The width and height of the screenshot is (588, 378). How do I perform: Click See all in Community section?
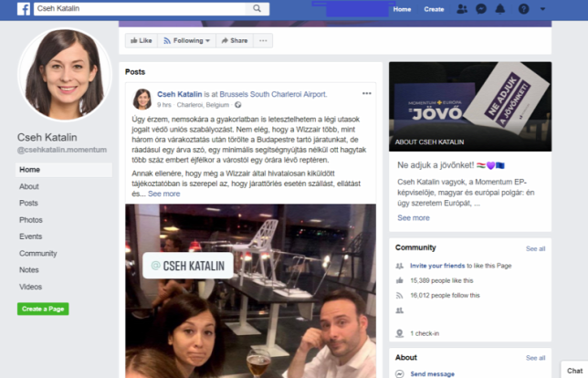[x=535, y=248]
